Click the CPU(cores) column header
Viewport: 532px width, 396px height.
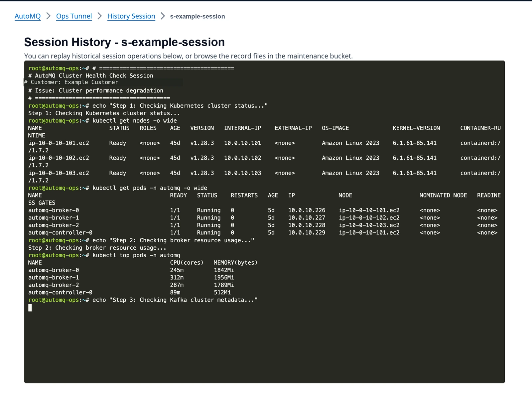187,263
